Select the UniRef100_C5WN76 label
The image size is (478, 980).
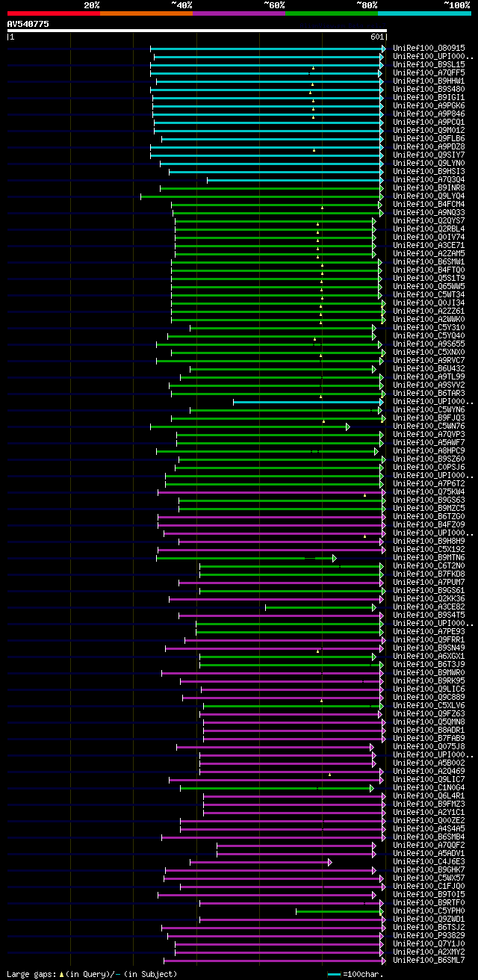pyautogui.click(x=429, y=426)
